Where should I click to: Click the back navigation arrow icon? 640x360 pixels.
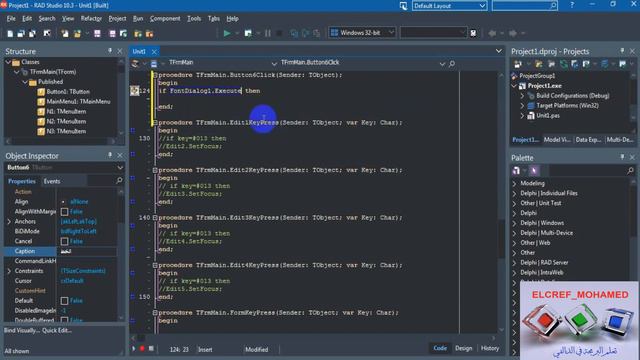pyautogui.click(x=493, y=33)
